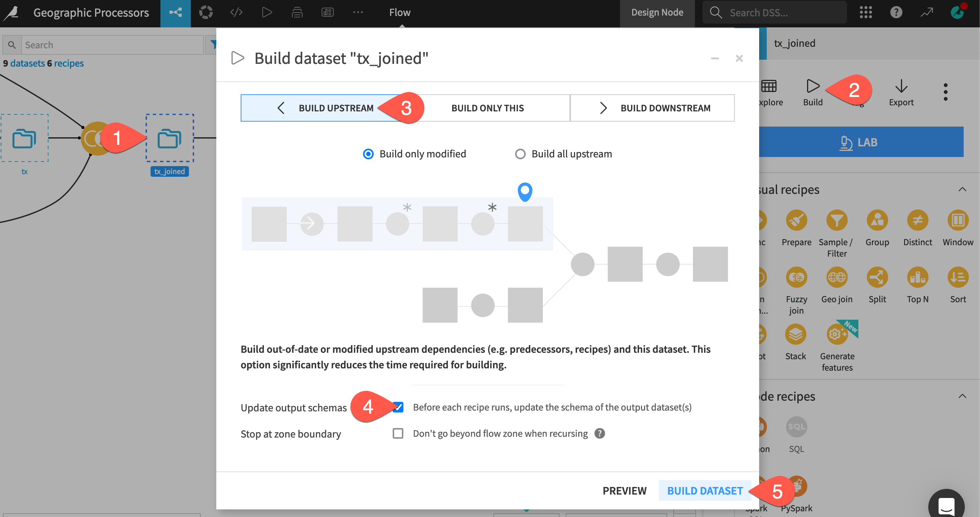
Task: Close the Build dataset dialog
Action: (739, 59)
